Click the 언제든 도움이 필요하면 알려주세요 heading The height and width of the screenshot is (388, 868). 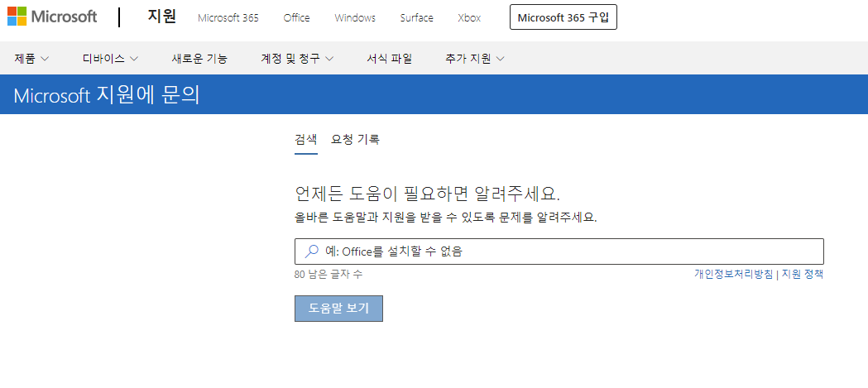428,194
